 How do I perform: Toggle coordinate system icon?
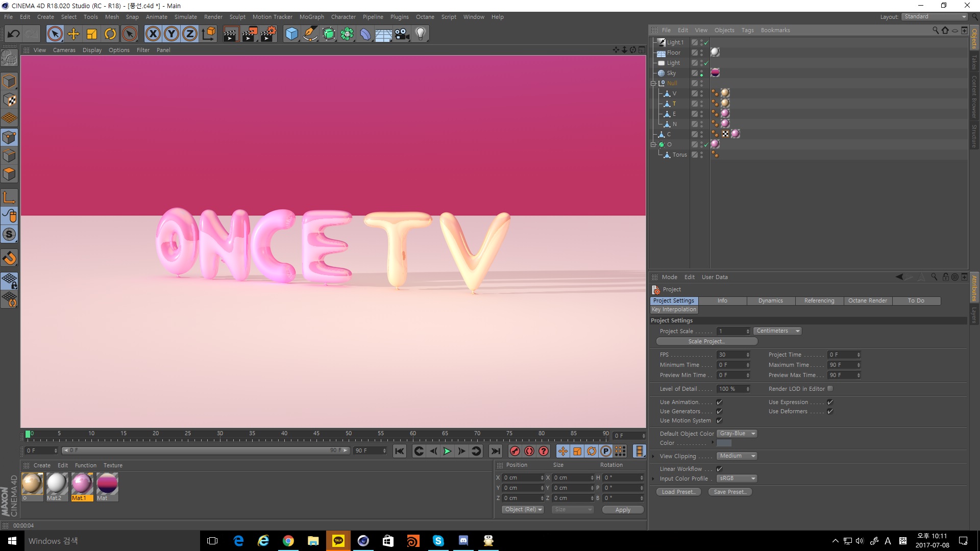click(208, 34)
